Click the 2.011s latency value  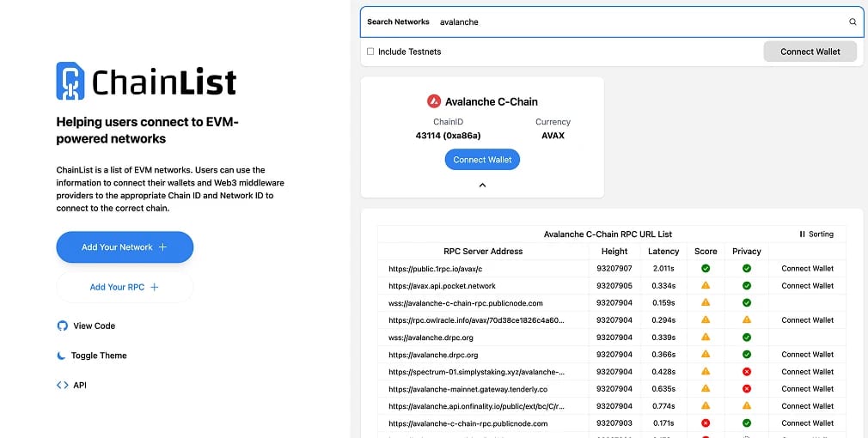(663, 268)
